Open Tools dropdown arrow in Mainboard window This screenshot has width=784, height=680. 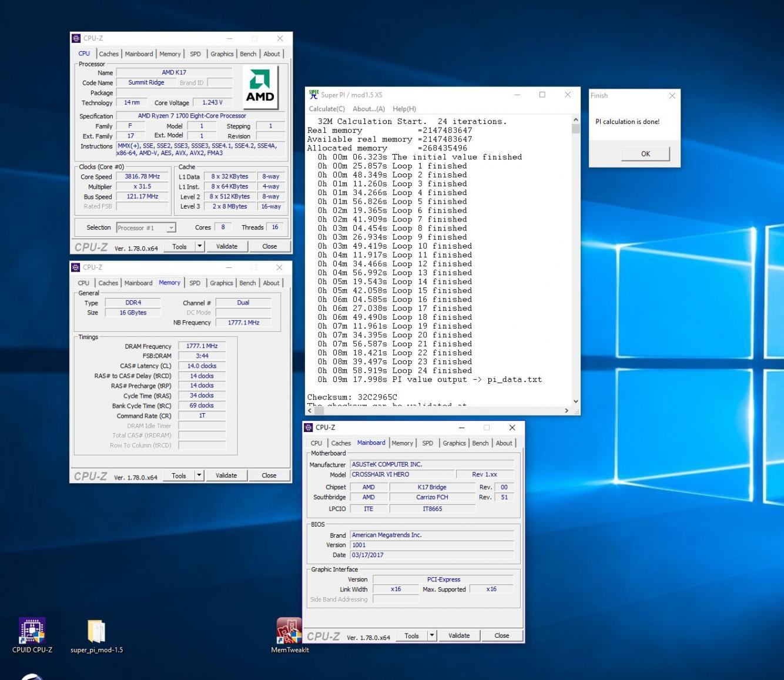(432, 635)
